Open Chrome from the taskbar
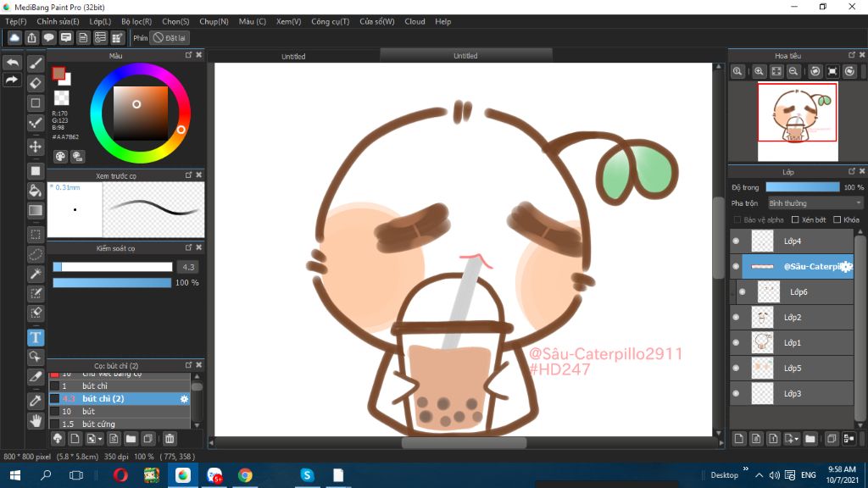Viewport: 868px width, 488px height. 245,475
